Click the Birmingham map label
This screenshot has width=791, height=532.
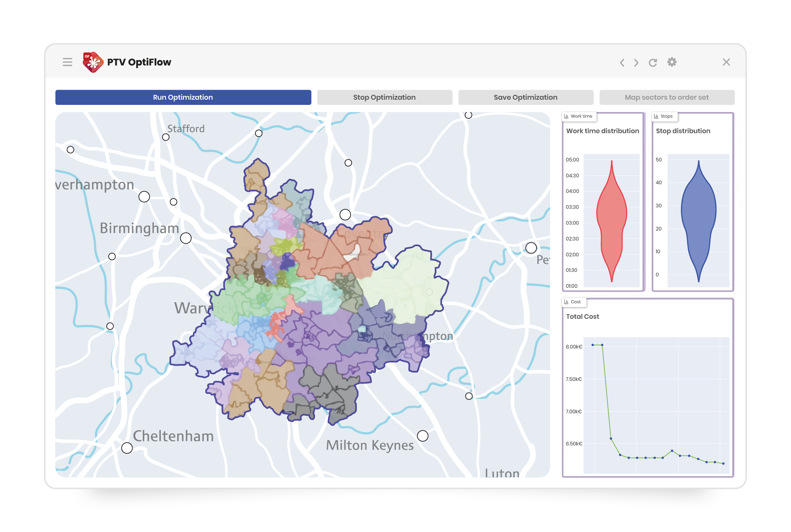click(x=139, y=228)
